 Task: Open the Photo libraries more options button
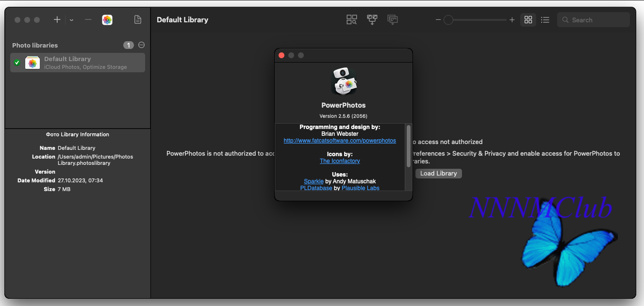click(142, 45)
